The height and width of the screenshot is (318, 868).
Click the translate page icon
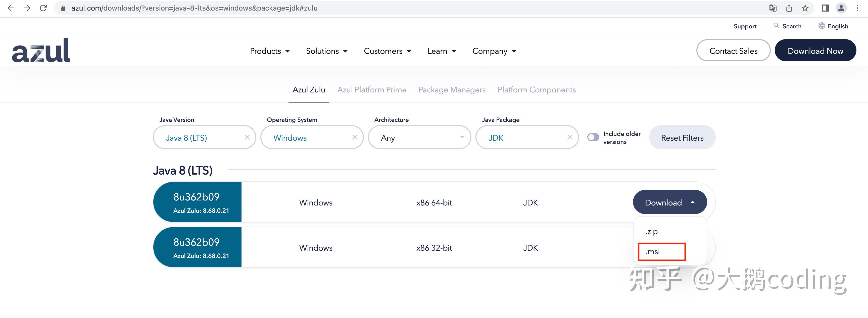point(773,8)
